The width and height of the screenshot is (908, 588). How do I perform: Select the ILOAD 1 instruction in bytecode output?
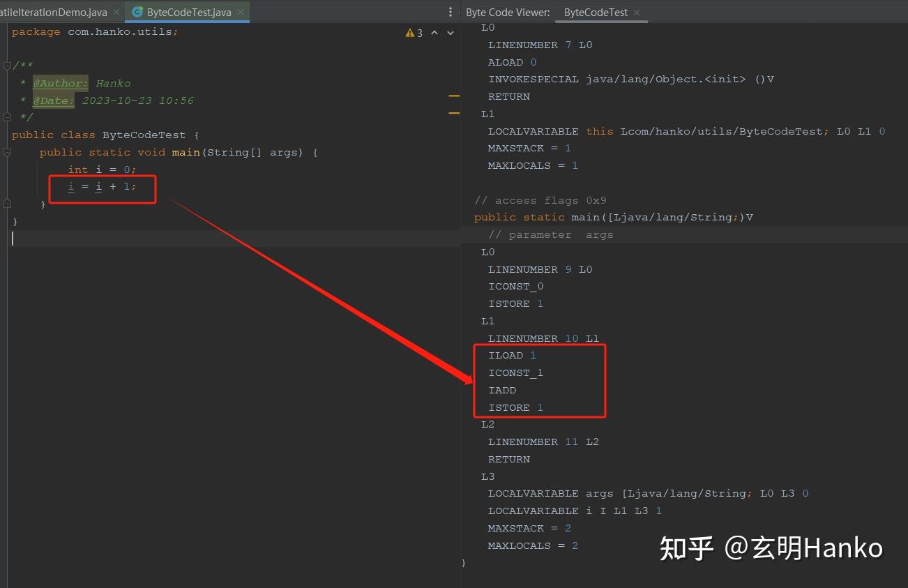coord(511,355)
